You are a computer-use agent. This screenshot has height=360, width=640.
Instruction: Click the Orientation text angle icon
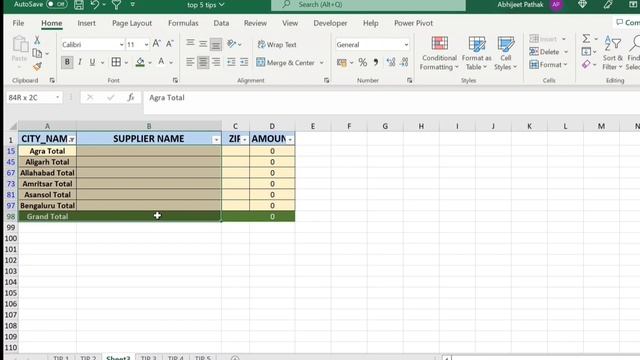231,44
